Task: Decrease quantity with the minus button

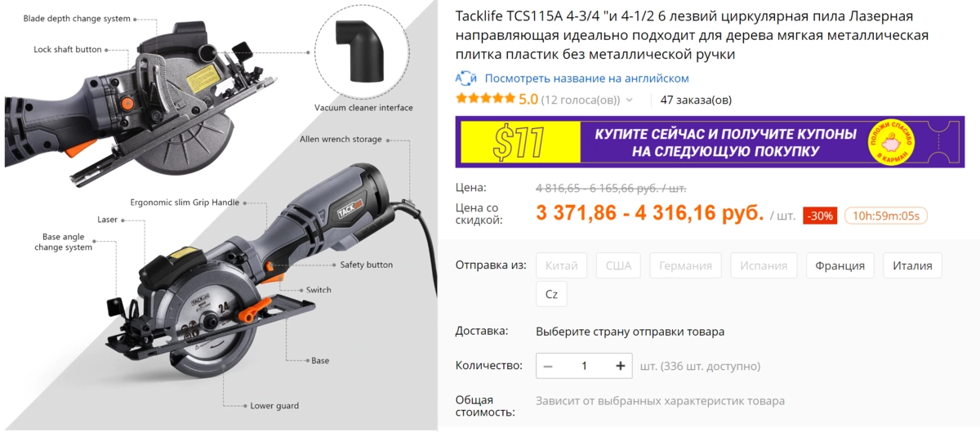Action: (x=548, y=366)
